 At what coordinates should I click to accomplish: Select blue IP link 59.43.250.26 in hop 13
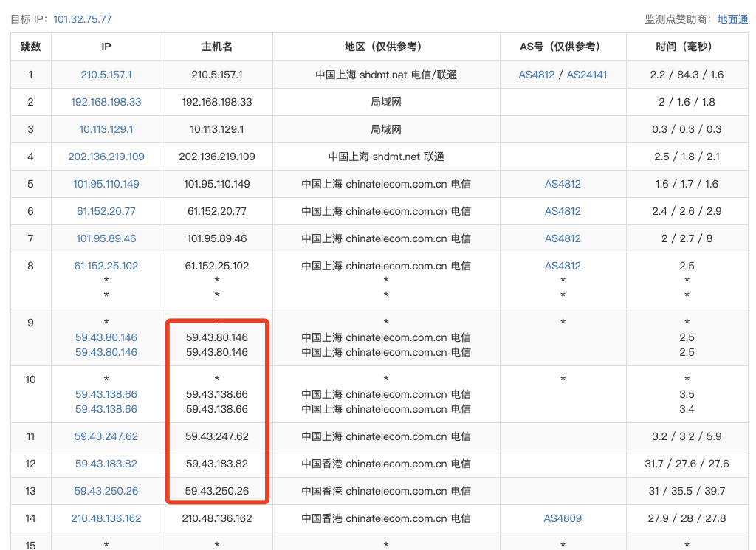click(106, 491)
